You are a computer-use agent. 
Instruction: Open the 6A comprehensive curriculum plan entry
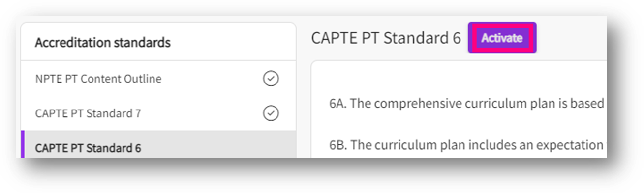point(466,103)
